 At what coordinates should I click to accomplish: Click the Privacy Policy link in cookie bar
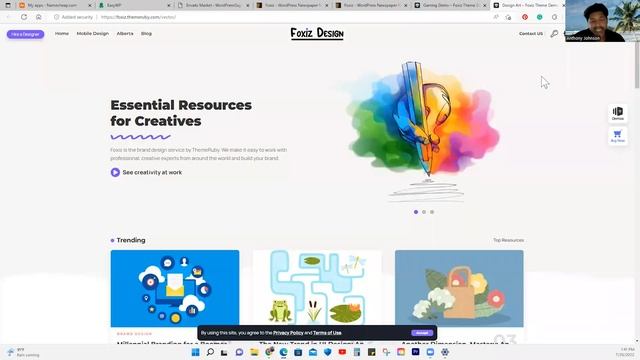point(288,333)
